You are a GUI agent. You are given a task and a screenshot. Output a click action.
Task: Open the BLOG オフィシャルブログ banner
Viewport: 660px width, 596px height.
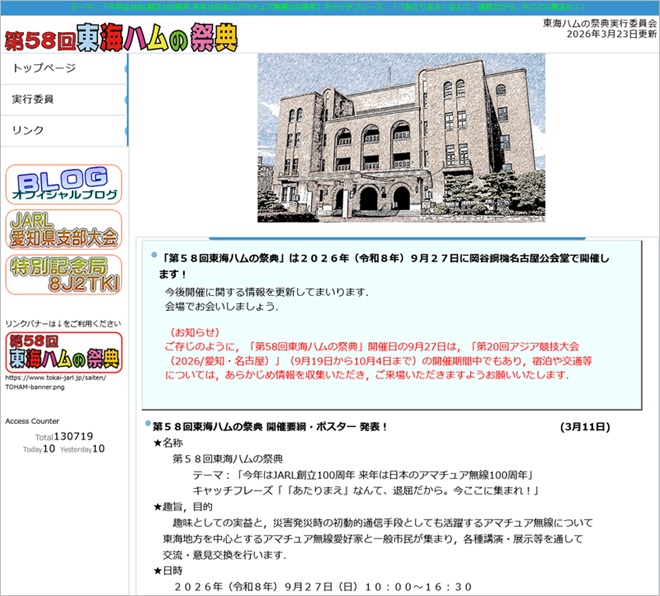[64, 184]
